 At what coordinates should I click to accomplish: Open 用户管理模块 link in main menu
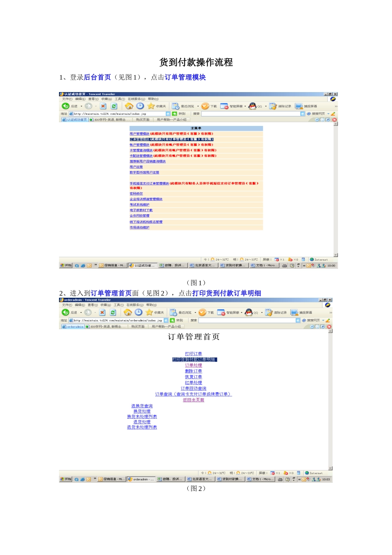[139, 134]
